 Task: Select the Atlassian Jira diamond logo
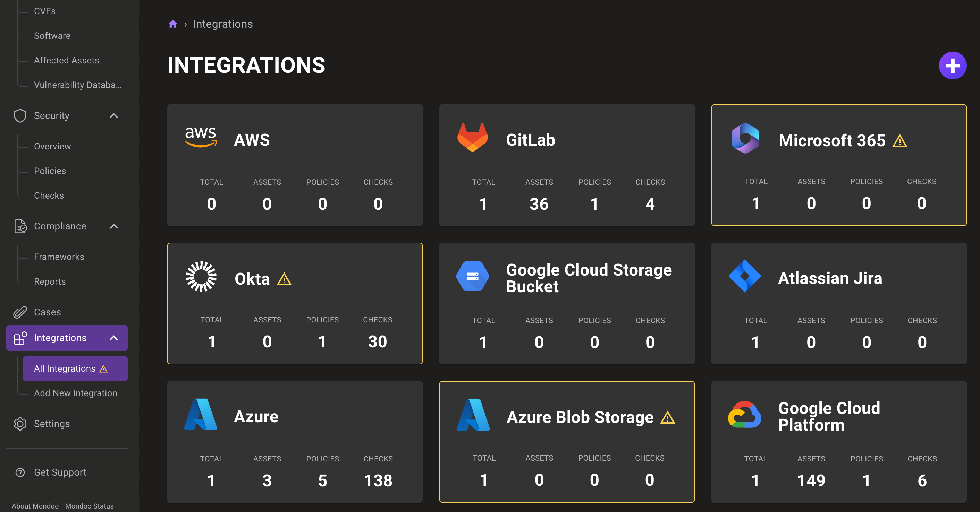pos(744,276)
